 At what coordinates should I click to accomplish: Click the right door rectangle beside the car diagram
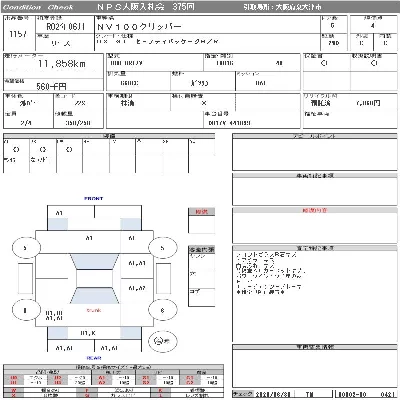coord(163,278)
